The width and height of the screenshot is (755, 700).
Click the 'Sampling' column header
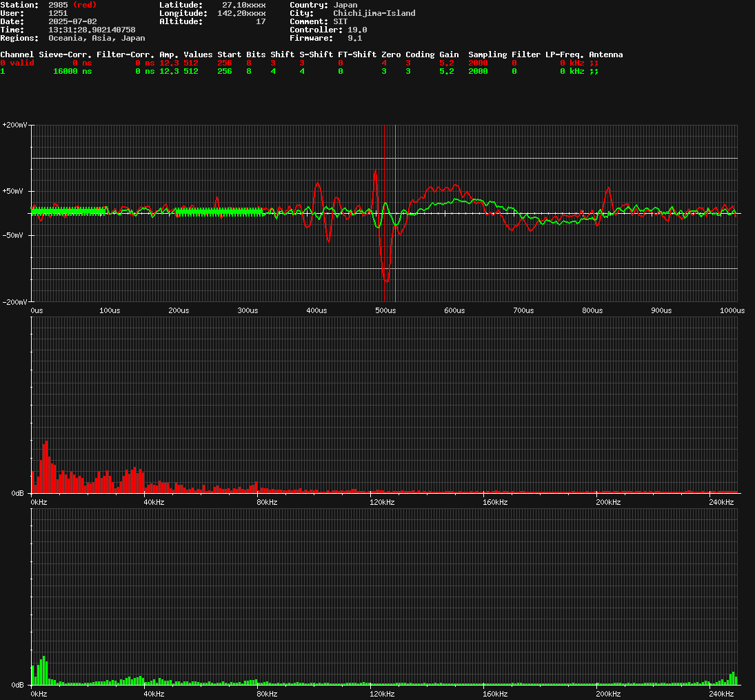click(487, 54)
